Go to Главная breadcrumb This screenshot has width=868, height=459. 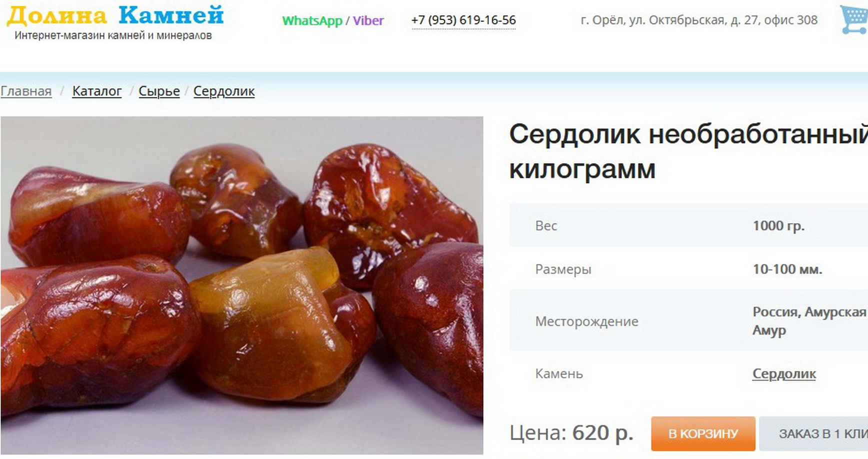(26, 91)
